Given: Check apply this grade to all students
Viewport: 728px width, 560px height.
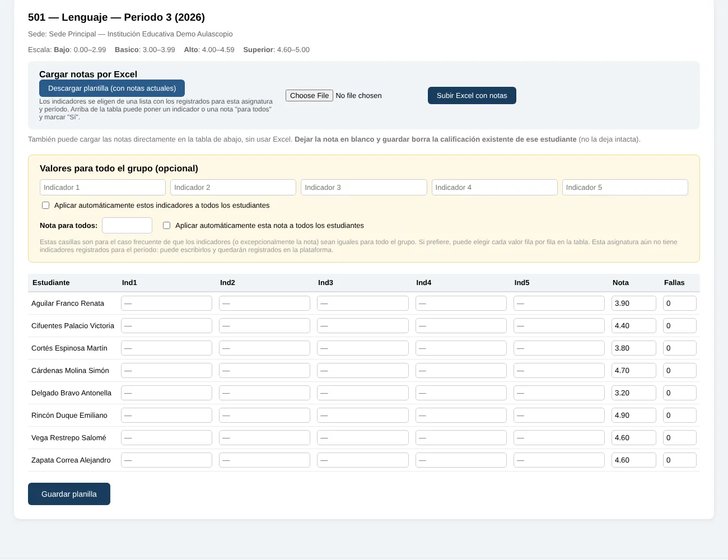Looking at the screenshot, I should coord(166,226).
